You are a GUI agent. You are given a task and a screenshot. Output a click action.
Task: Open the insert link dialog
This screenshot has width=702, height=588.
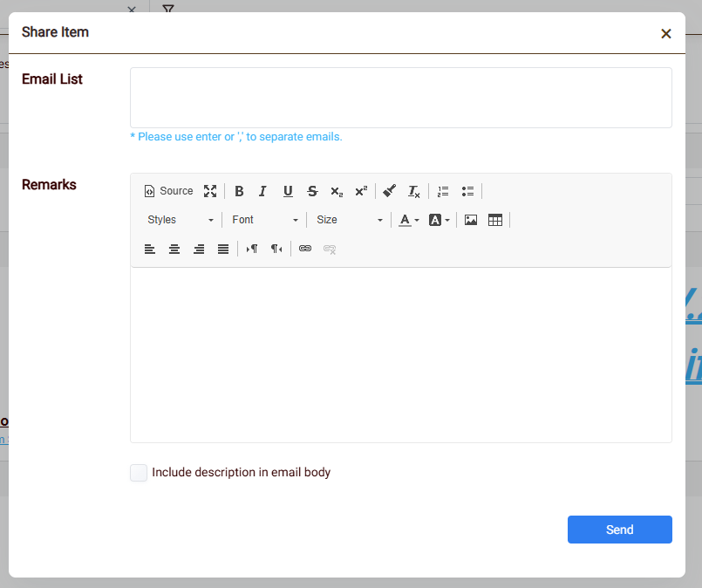(x=305, y=249)
